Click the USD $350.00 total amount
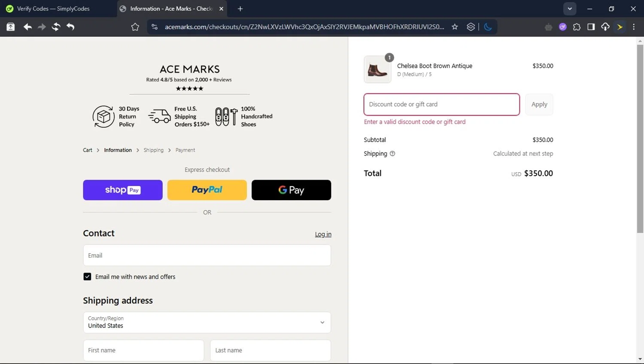Viewport: 644px width, 364px height. 532,174
